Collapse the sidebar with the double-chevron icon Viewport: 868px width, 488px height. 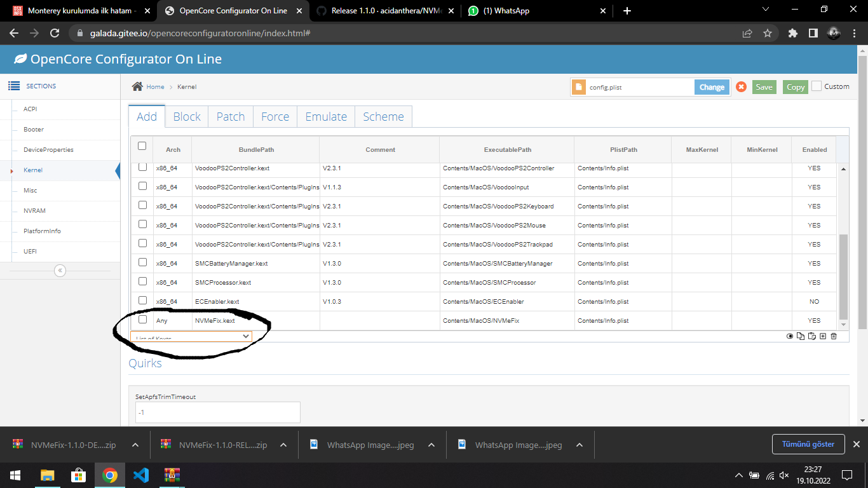(x=60, y=271)
